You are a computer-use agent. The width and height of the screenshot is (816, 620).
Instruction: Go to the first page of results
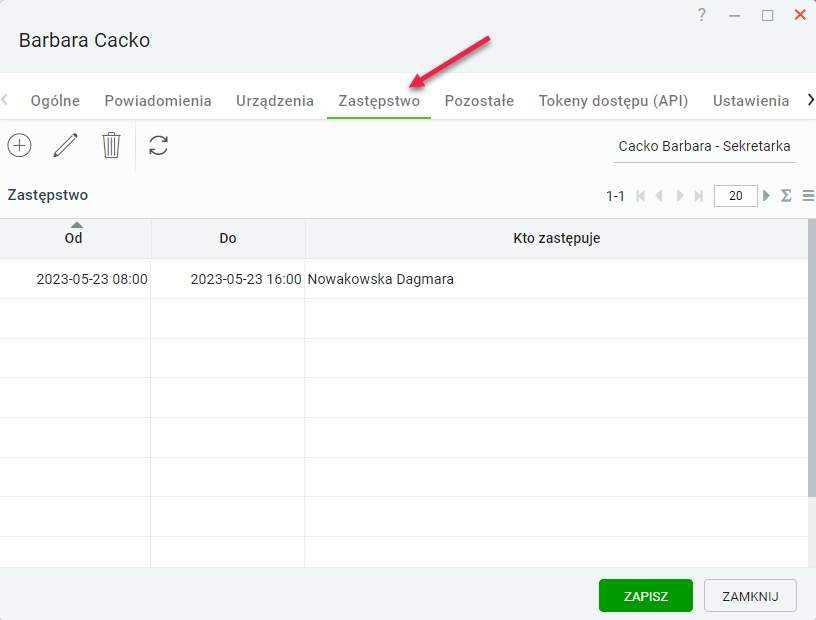click(x=641, y=196)
